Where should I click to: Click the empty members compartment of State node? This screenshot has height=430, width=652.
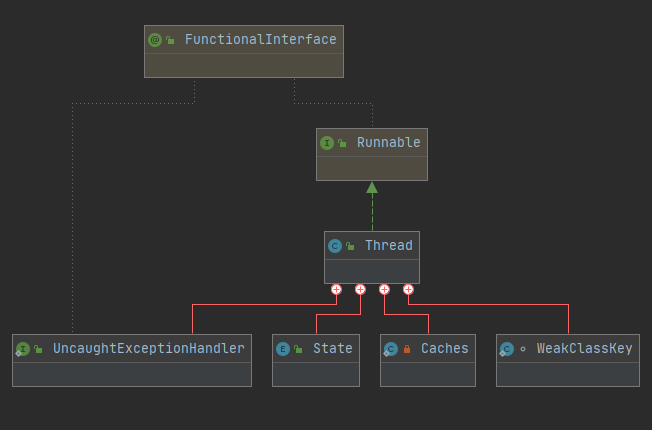point(316,374)
